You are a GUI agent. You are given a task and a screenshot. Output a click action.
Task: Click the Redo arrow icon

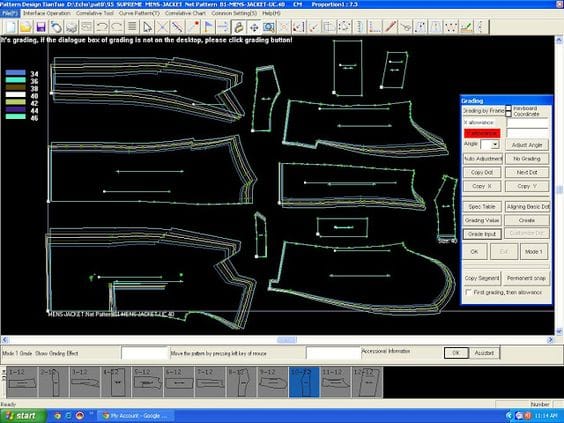coord(117,27)
